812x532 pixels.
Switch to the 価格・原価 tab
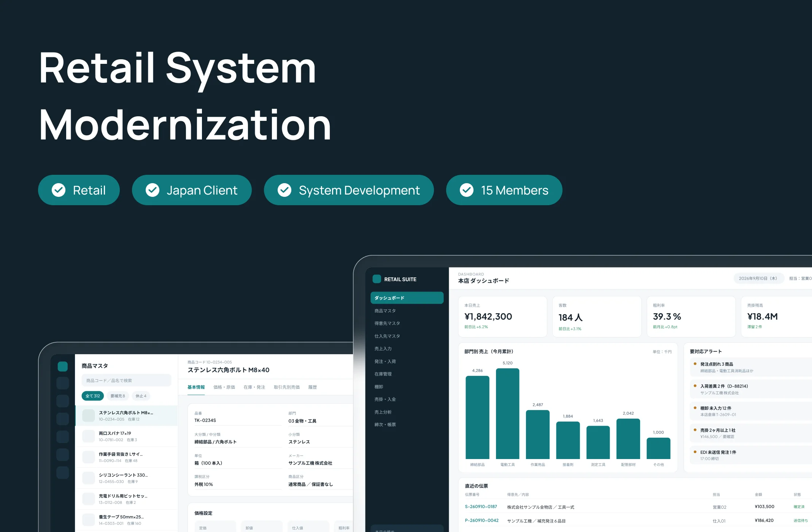point(224,387)
